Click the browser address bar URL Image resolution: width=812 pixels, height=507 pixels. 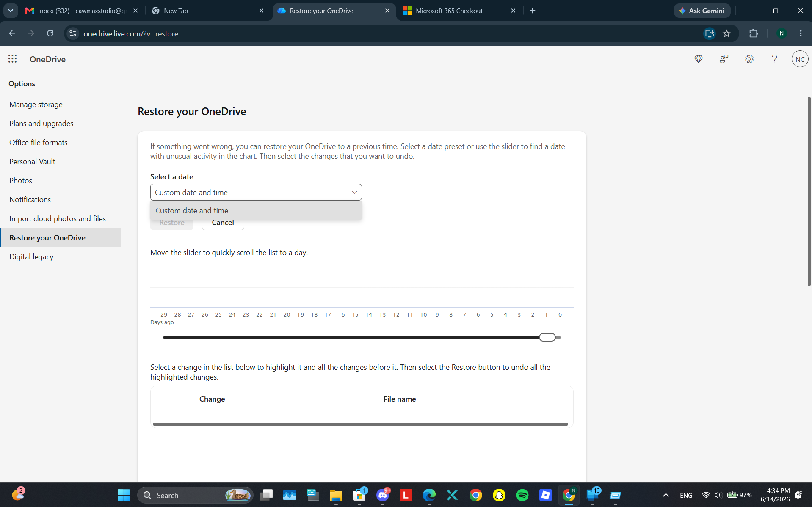tap(131, 33)
